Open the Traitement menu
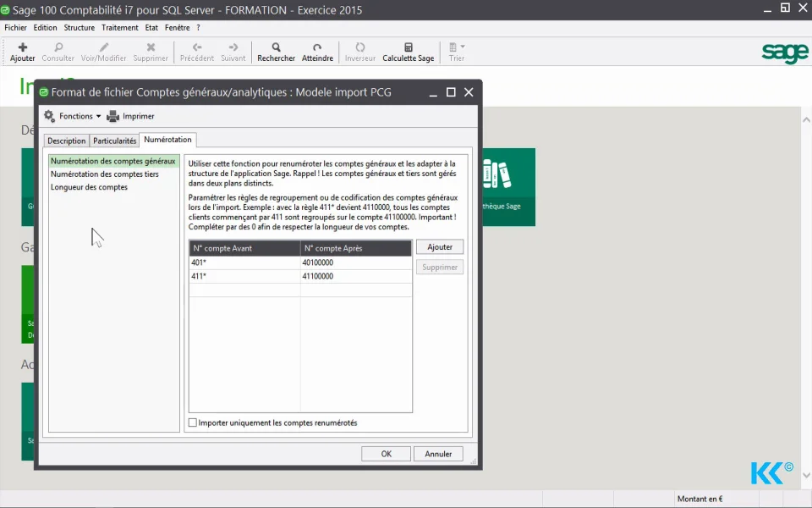 [119, 27]
